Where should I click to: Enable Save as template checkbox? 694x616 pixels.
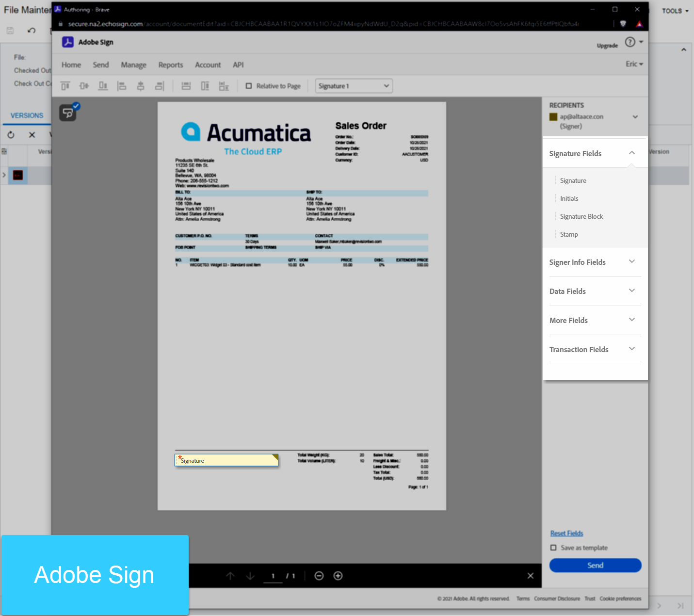tap(553, 548)
